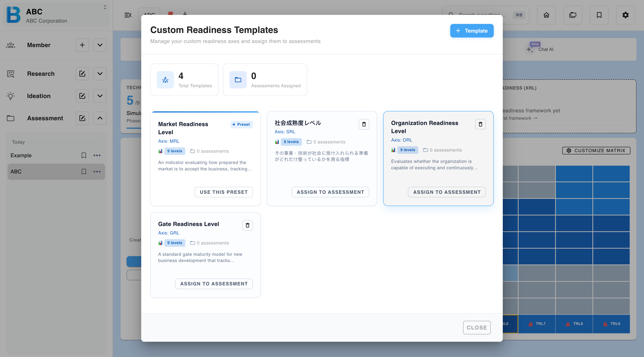Open the Ideation menu item
644x357 pixels.
(39, 96)
